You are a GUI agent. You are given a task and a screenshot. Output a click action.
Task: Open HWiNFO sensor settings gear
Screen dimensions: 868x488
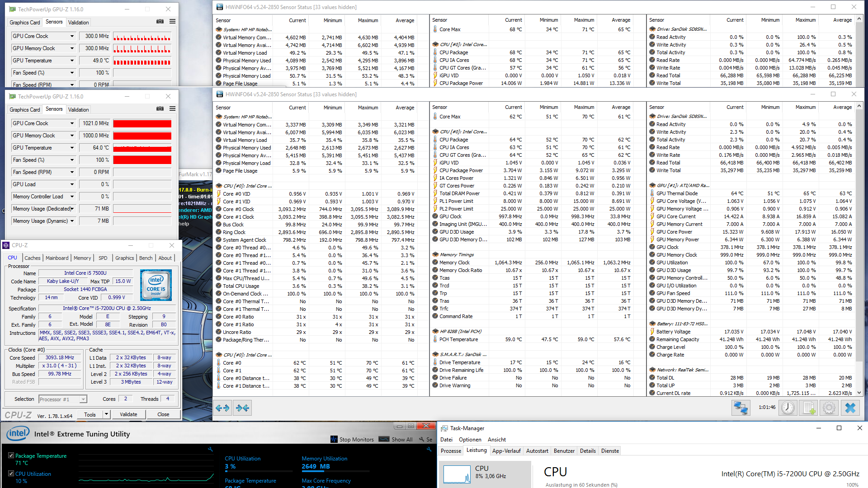829,408
